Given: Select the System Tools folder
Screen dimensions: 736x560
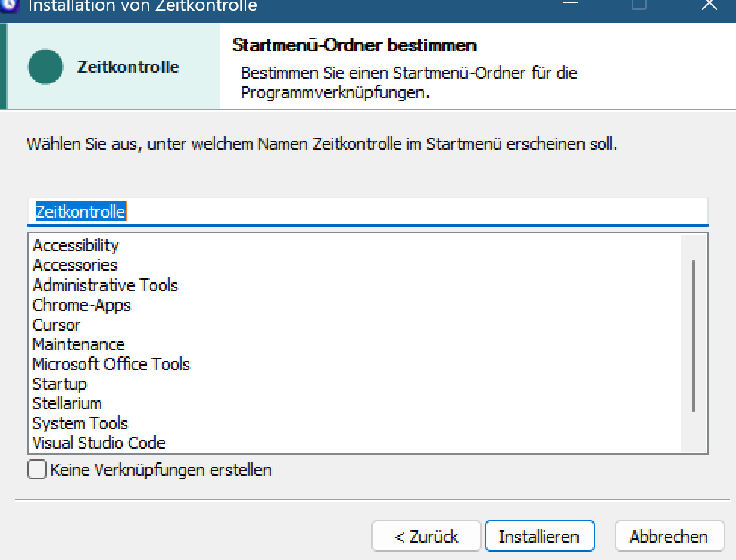Looking at the screenshot, I should [x=80, y=424].
